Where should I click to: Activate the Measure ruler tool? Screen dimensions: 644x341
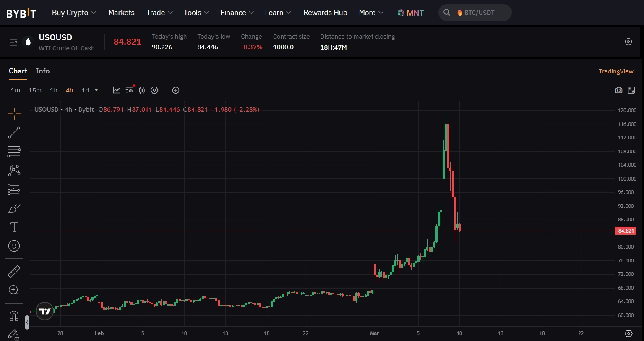pyautogui.click(x=14, y=271)
